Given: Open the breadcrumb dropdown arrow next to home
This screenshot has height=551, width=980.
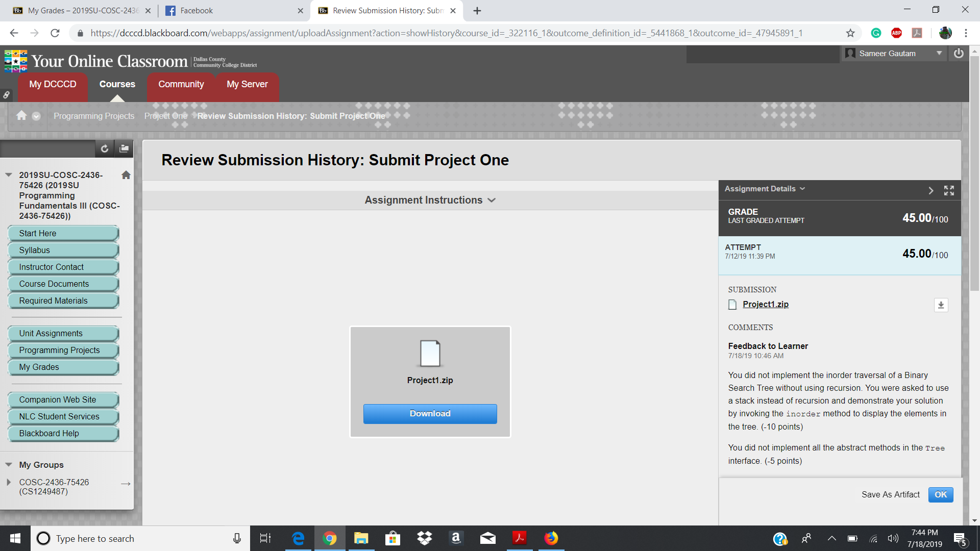Looking at the screenshot, I should tap(36, 116).
